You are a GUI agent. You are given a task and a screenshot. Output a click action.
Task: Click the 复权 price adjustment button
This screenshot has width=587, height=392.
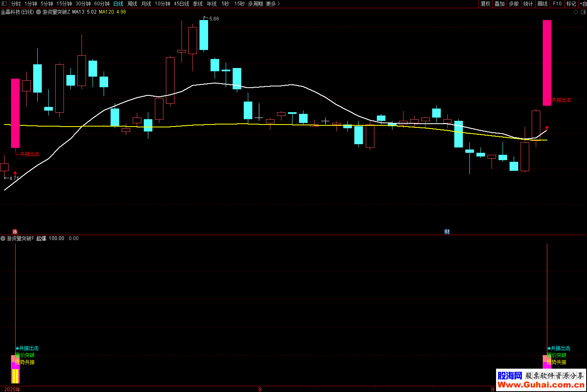486,4
